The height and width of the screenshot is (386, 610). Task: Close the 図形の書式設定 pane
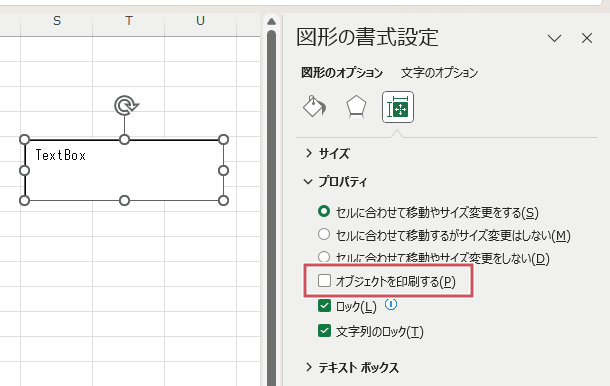pyautogui.click(x=587, y=38)
